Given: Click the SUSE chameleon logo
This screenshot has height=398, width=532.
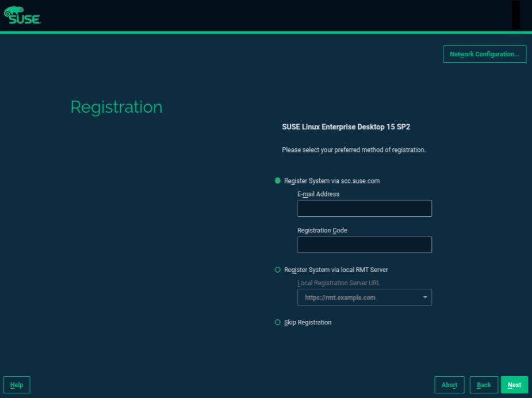Looking at the screenshot, I should click(22, 16).
